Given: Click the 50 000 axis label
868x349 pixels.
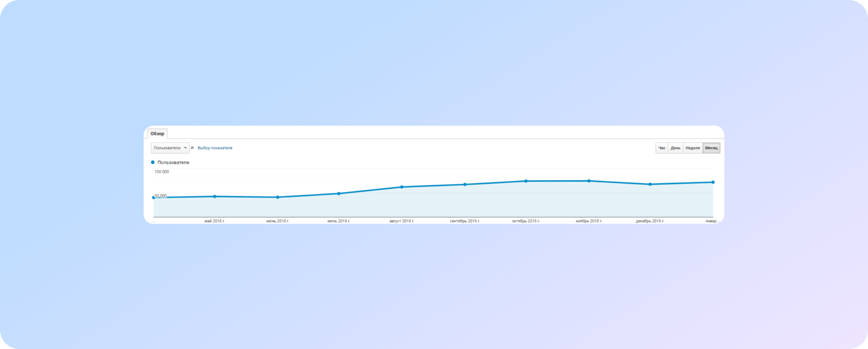Looking at the screenshot, I should point(161,196).
